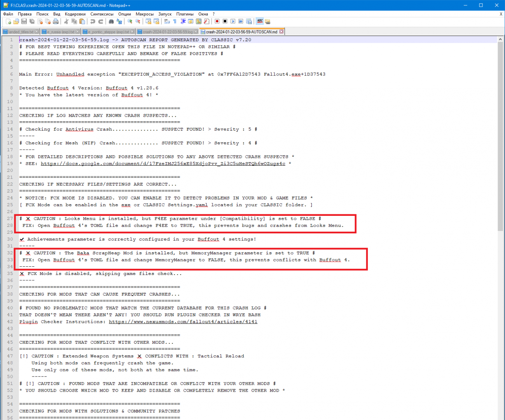This screenshot has width=505, height=420.
Task: Toggle show all characters pilcrow button
Action: coord(175,21)
